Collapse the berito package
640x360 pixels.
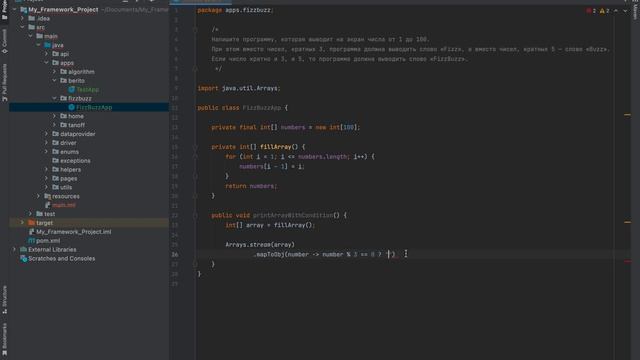[54, 80]
